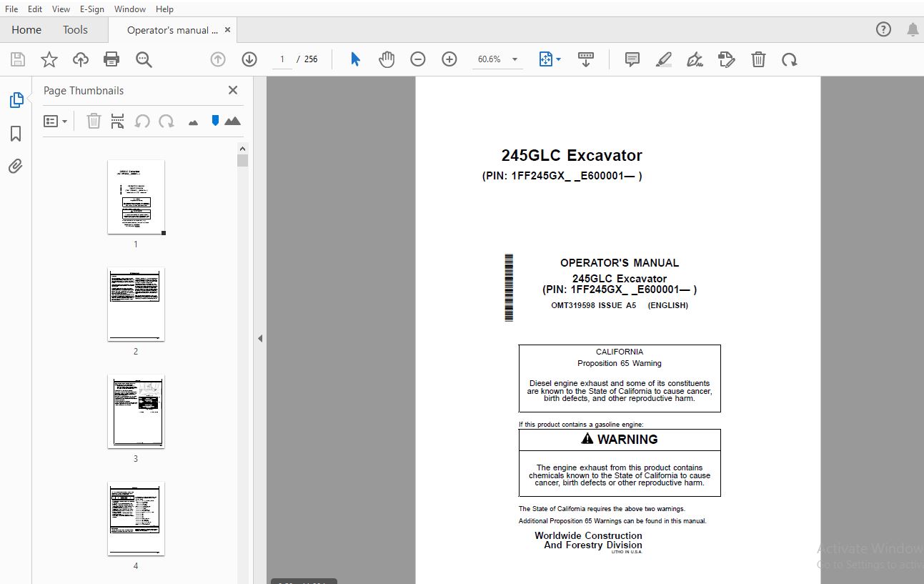This screenshot has width=924, height=584.
Task: Open the sign document tool
Action: click(695, 59)
